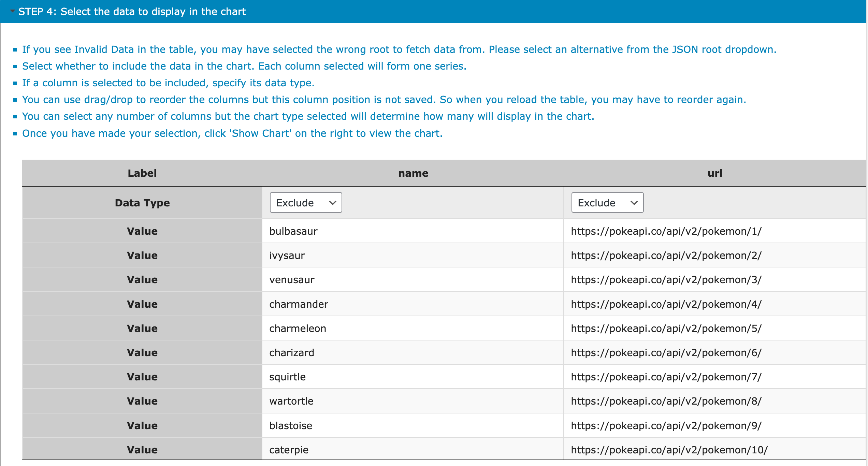Viewport: 868px width, 466px height.
Task: Click the caterpie name cell
Action: (289, 450)
